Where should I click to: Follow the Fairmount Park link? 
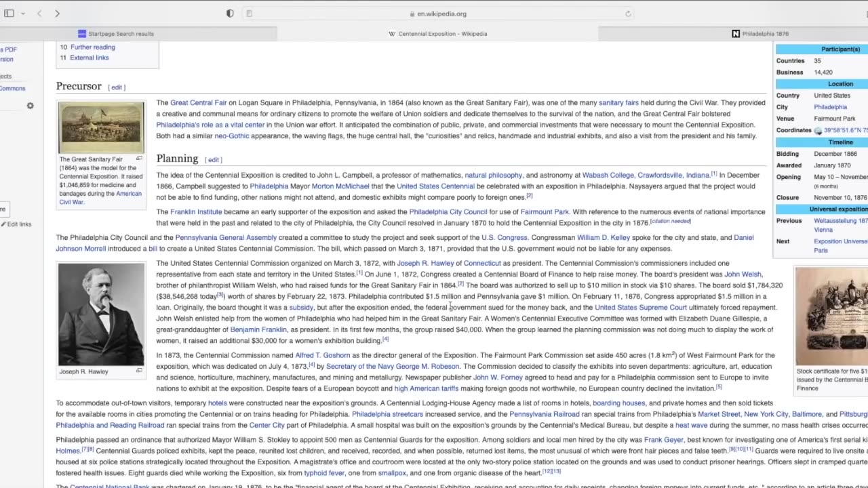[x=545, y=212]
